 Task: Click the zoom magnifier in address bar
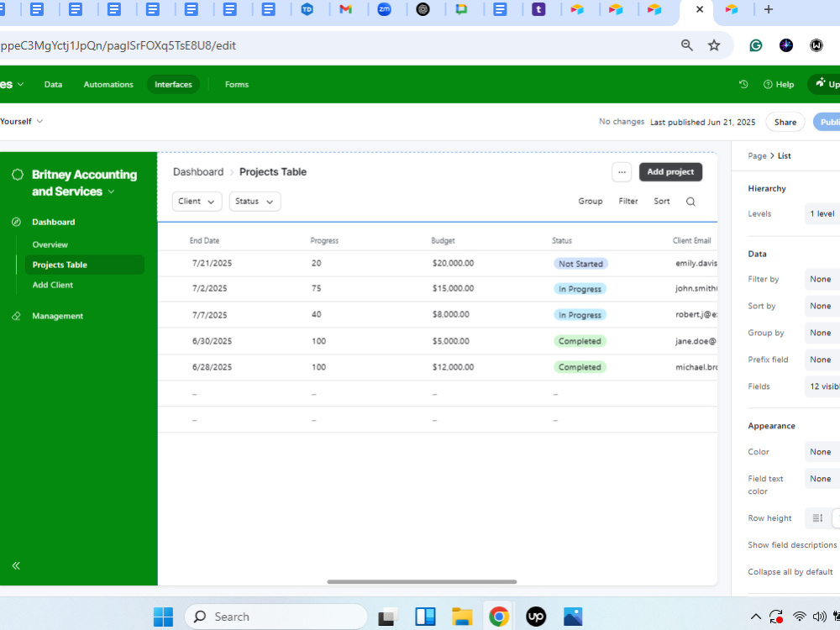tap(686, 45)
